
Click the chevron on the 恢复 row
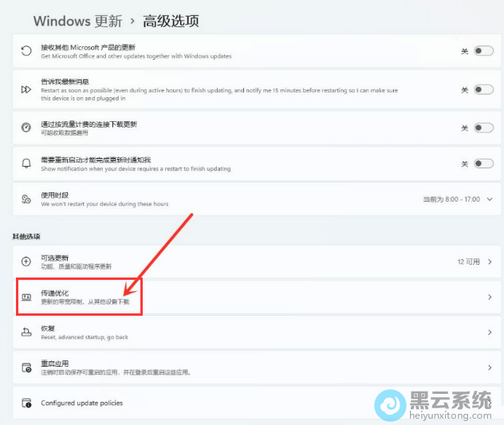[x=490, y=333]
